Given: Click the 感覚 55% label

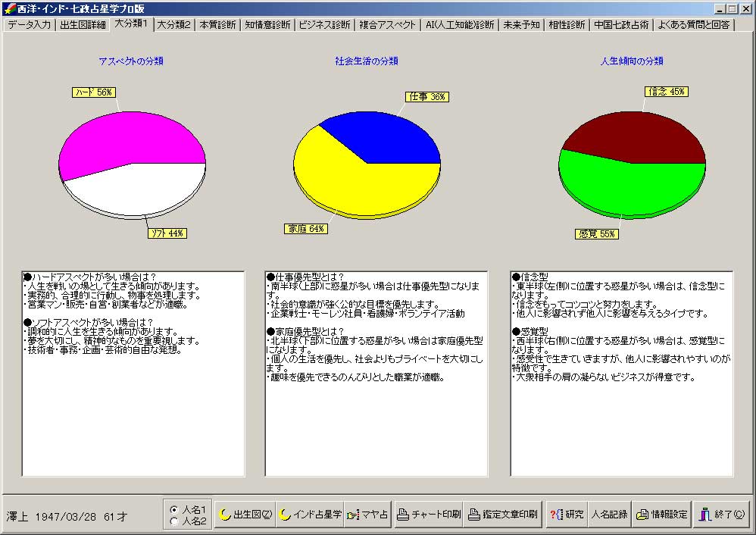Looking at the screenshot, I should pyautogui.click(x=597, y=234).
